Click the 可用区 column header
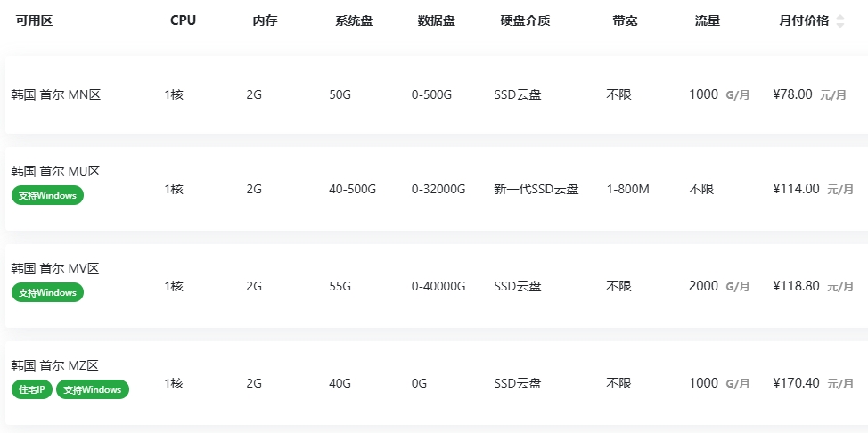This screenshot has height=433, width=868. tap(35, 21)
